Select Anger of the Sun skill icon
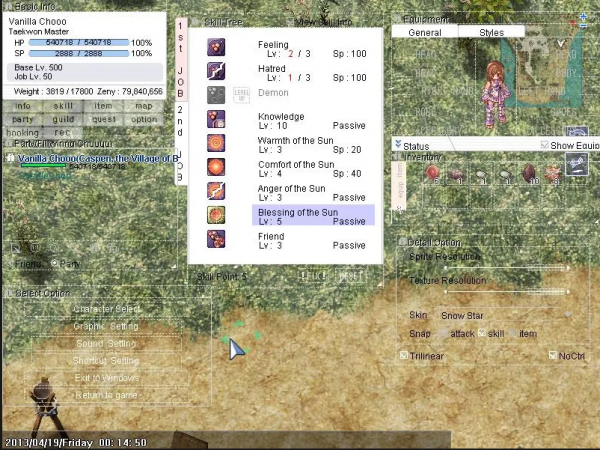The image size is (600, 450). (217, 191)
